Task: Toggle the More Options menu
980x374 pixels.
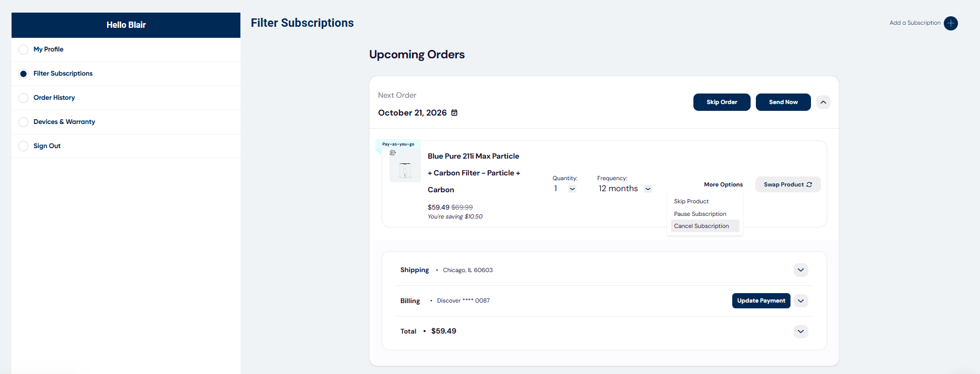Action: coord(723,184)
